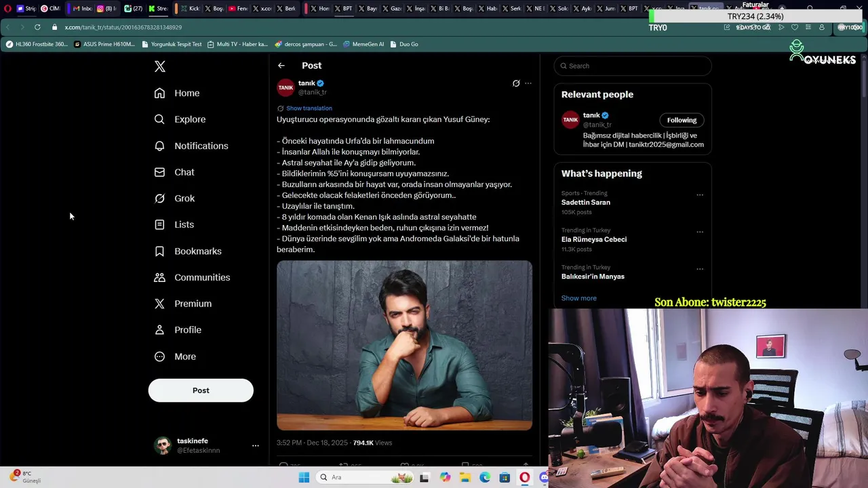868x488 pixels.
Task: Click the X logo in sidebar
Action: click(160, 66)
